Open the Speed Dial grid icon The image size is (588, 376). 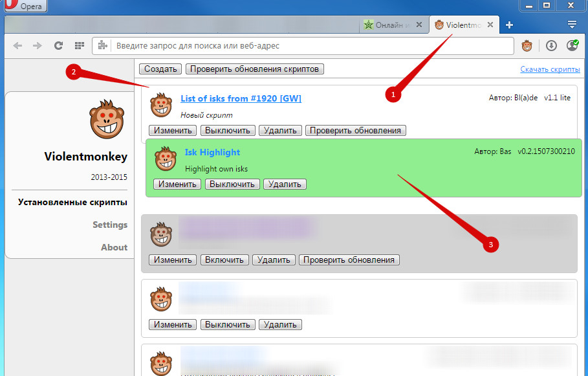pos(79,46)
